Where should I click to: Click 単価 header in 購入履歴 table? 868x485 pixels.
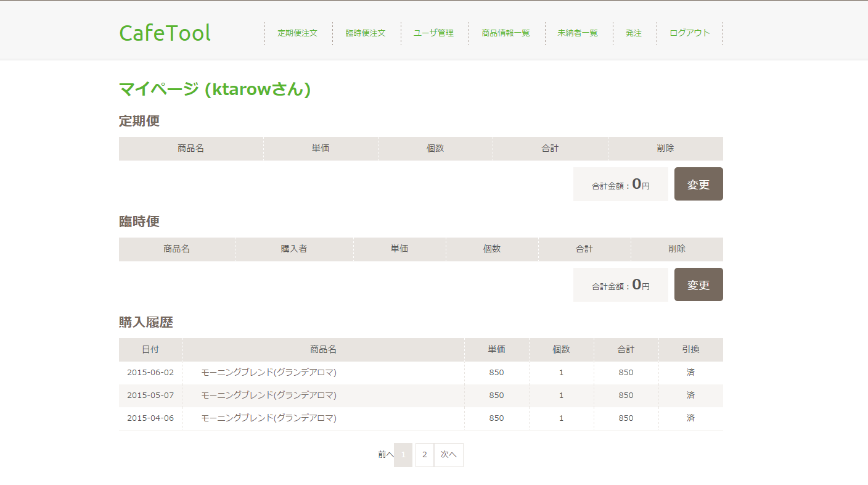(x=497, y=350)
